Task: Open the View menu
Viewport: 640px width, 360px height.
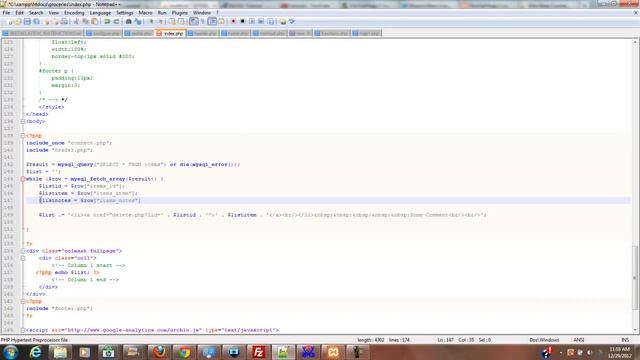Action: pos(53,13)
